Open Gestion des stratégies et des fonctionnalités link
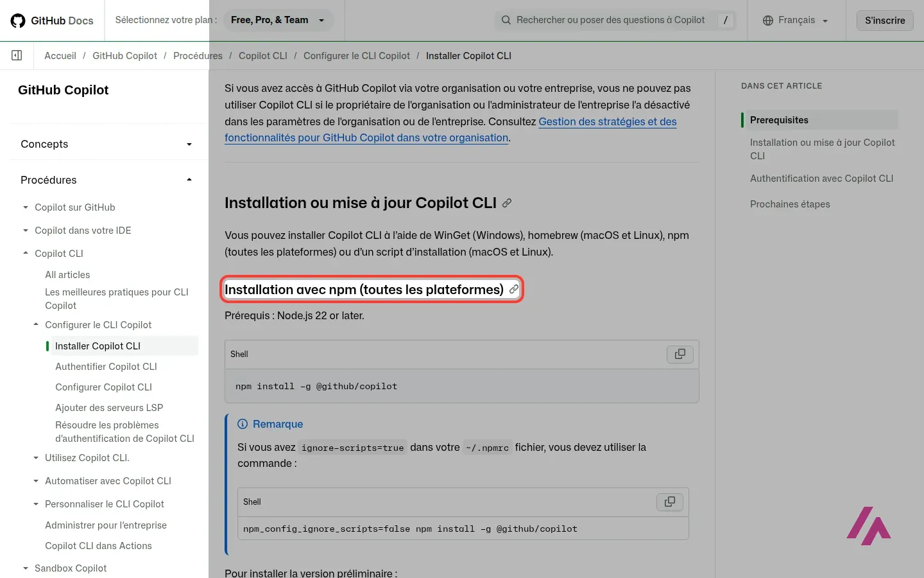 pos(450,130)
